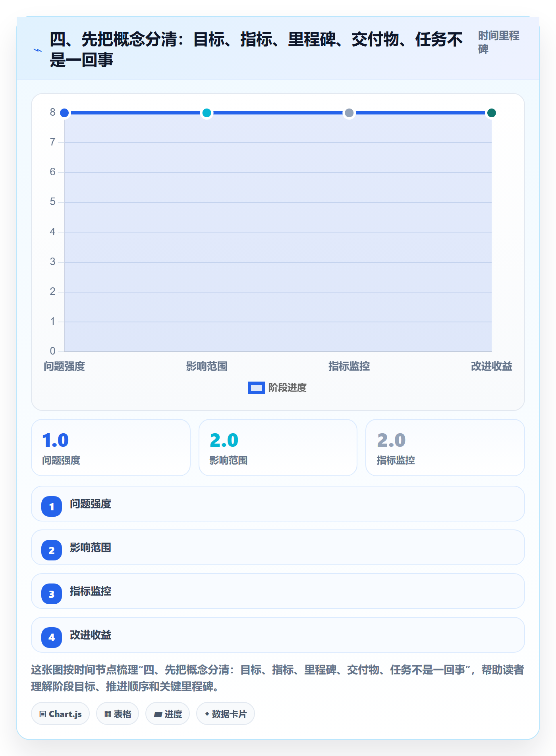Click the Chart.js tag chip
Viewport: 556px width, 756px height.
60,714
